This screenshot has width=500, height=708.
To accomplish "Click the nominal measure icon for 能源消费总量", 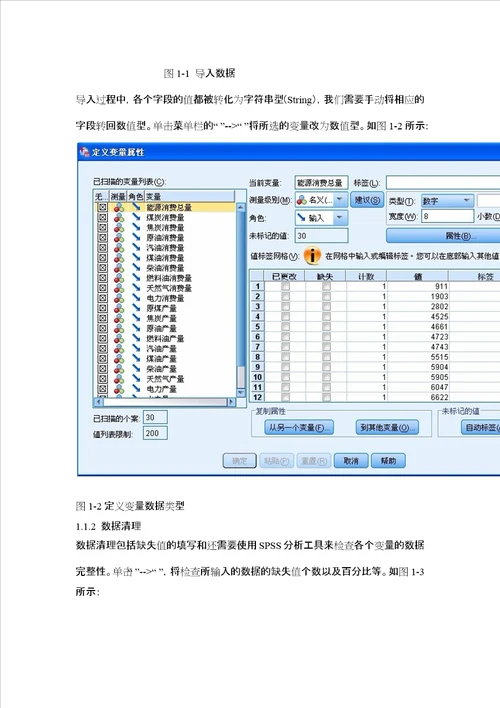I will [x=119, y=207].
